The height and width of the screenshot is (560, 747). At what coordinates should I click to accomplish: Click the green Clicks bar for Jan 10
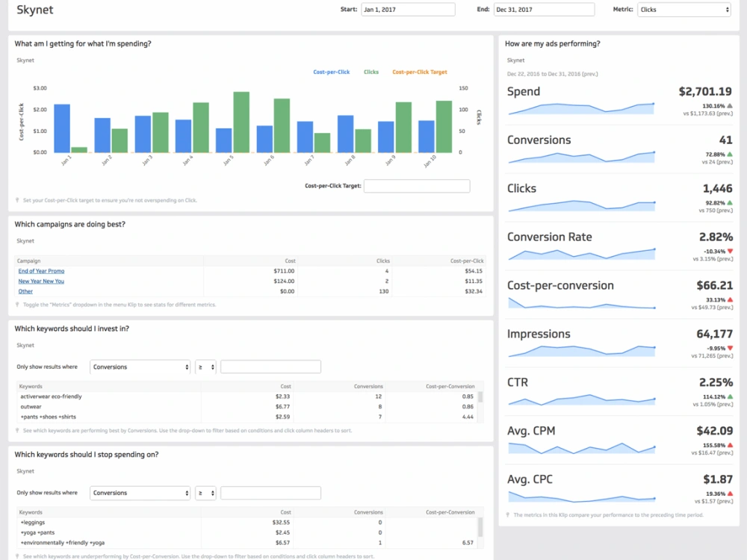444,127
